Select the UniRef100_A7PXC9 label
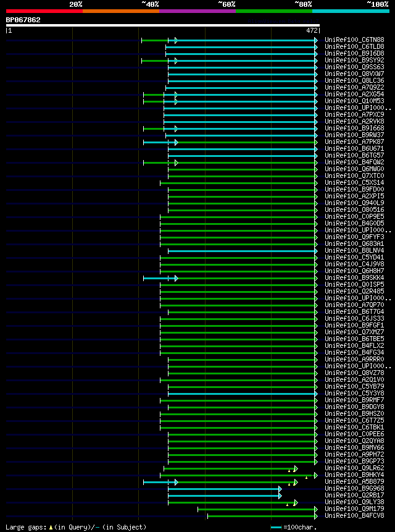395x532 pixels. click(x=354, y=115)
